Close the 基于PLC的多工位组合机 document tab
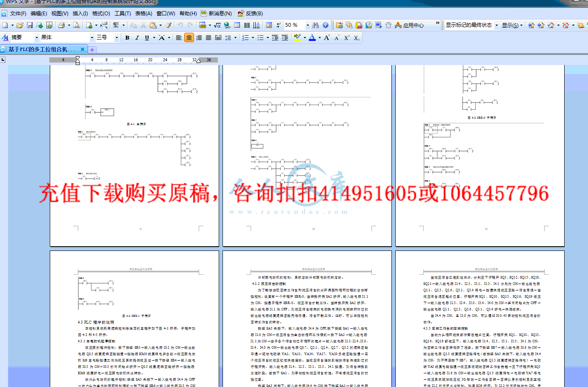588x387 pixels. [83, 50]
